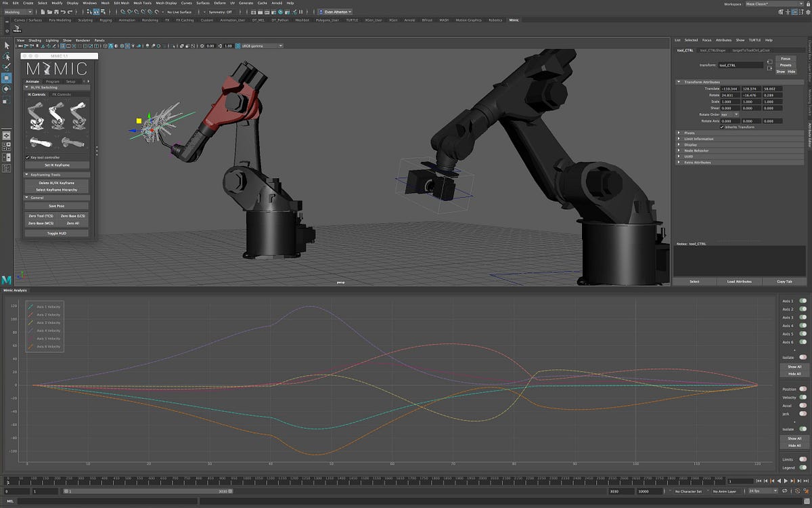The width and height of the screenshot is (812, 508).
Task: Uncheck the Inherits Transform checkbox
Action: (x=722, y=127)
